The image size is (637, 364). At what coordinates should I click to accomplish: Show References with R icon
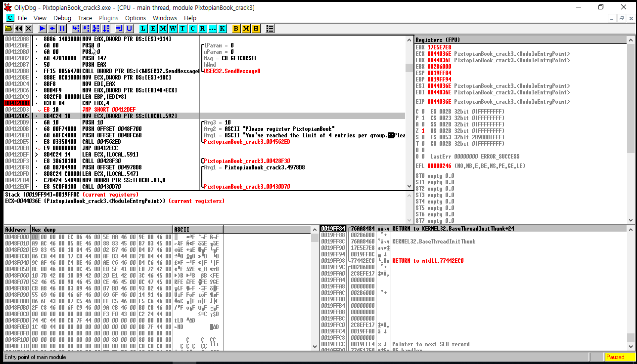pyautogui.click(x=203, y=29)
